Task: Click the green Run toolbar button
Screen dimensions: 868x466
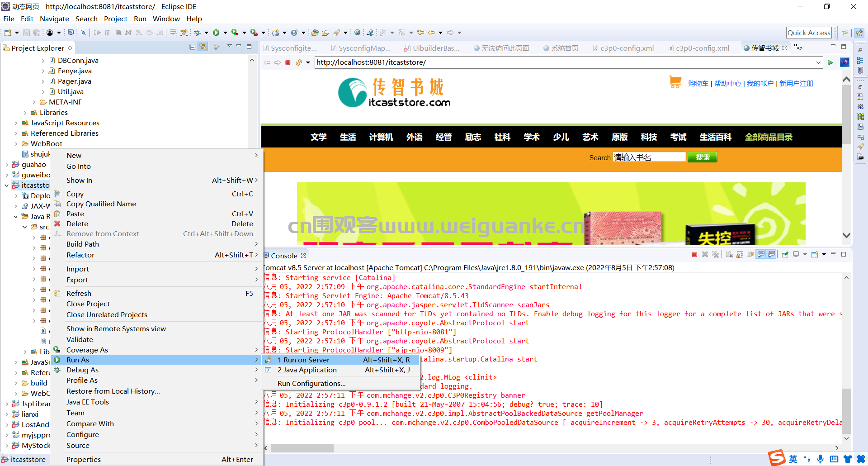Action: click(216, 33)
